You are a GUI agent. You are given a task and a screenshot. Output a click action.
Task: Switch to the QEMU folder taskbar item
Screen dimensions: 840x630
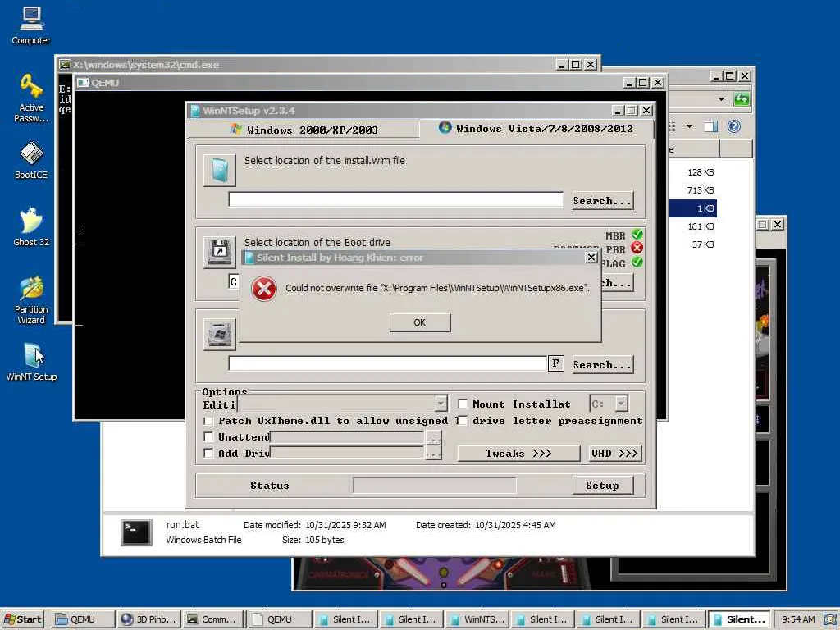coord(83,619)
